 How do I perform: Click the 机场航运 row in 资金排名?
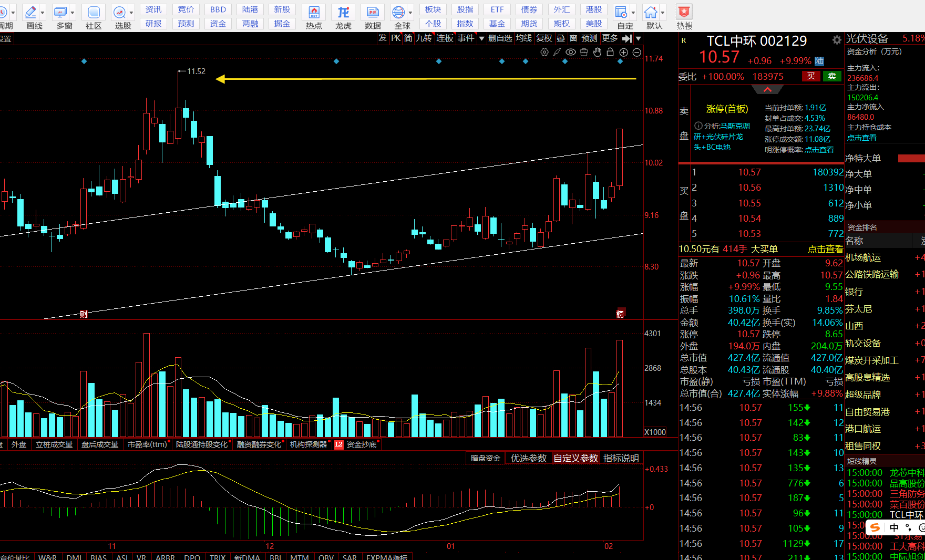pos(886,257)
